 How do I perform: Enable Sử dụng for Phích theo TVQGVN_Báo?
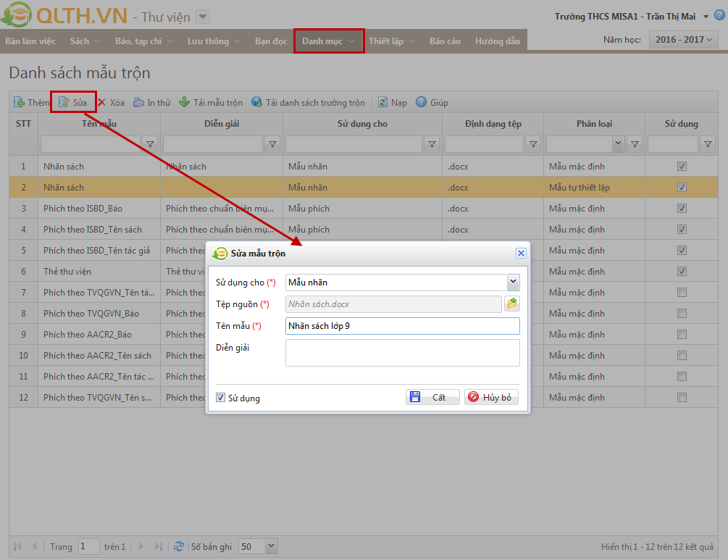click(x=682, y=314)
